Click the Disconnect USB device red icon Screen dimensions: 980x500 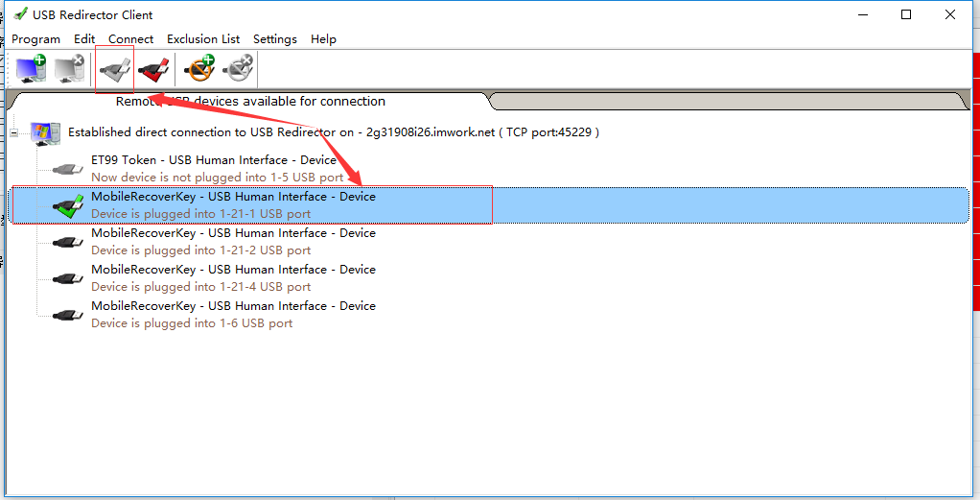[153, 69]
